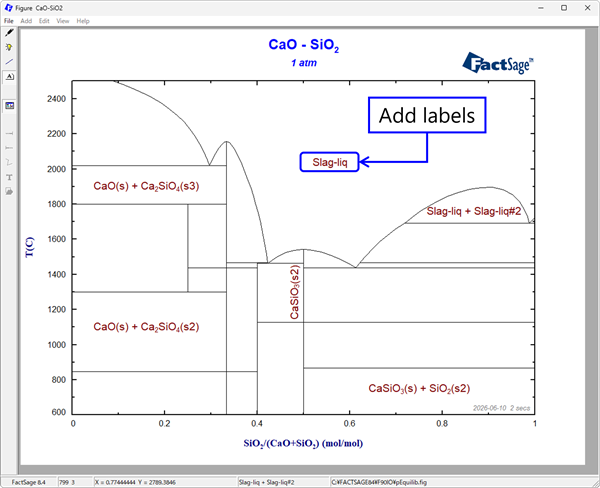Click the table-like toolbar icon

point(10,106)
